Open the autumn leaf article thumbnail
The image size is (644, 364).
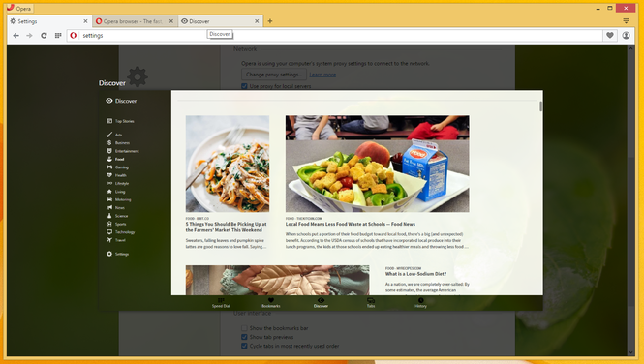pyautogui.click(x=277, y=280)
